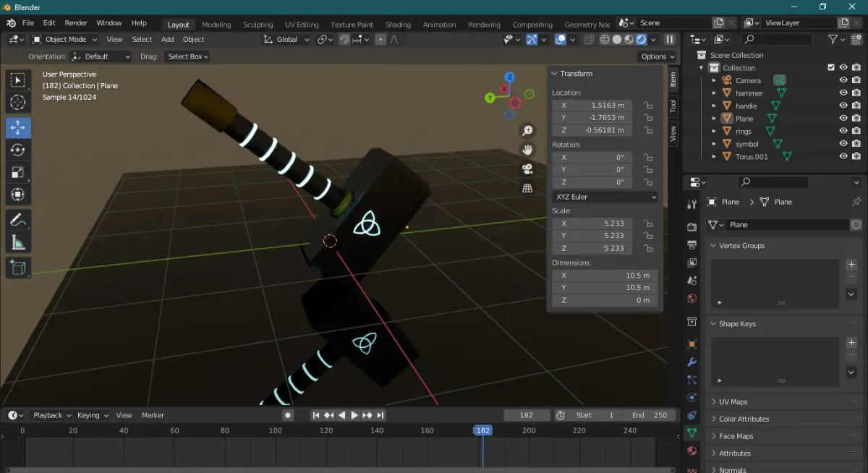Click the viewport zoom magnifier icon
Screen dimensions: 868x473
click(x=528, y=131)
